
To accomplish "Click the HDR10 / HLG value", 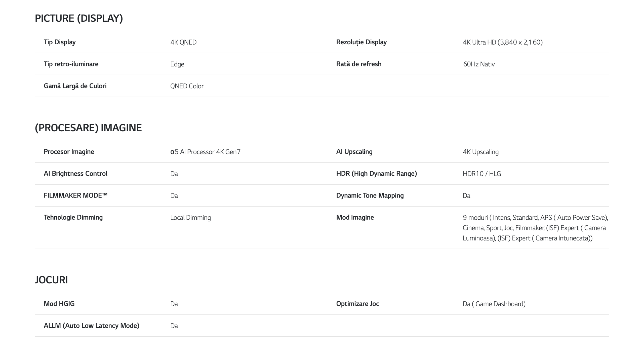I will pyautogui.click(x=482, y=174).
